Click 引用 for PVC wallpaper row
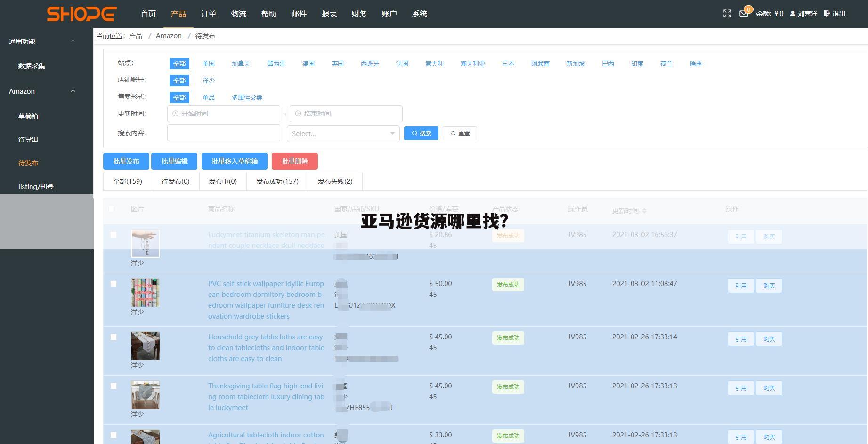Screen dimensions: 868x444 click(741, 286)
